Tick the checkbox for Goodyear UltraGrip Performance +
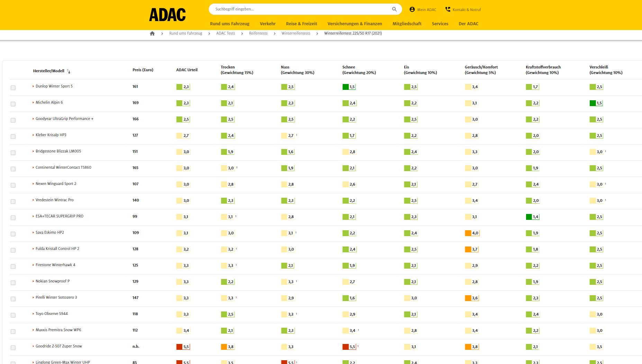The width and height of the screenshot is (642, 364). (13, 120)
